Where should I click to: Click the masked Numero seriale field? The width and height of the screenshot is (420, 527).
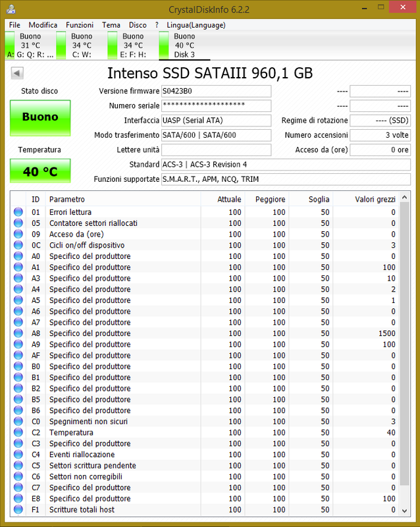[x=216, y=105]
